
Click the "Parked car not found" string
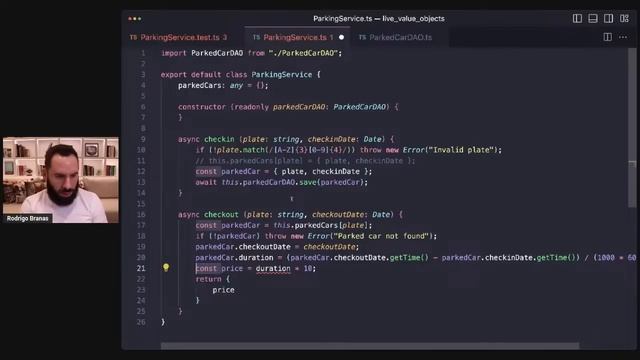coord(380,236)
